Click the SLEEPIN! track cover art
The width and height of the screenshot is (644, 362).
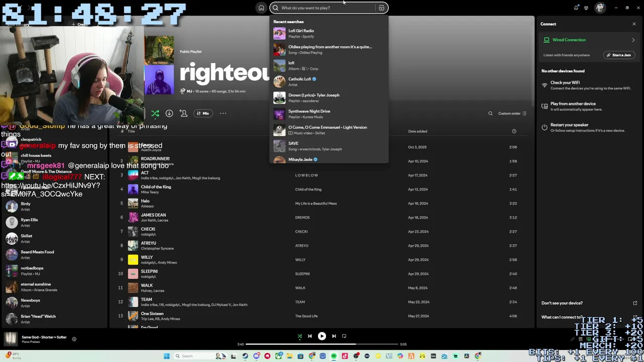click(133, 274)
